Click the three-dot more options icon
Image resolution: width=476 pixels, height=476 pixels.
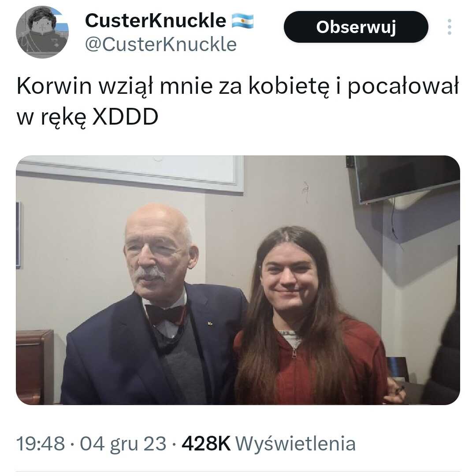coord(450,27)
